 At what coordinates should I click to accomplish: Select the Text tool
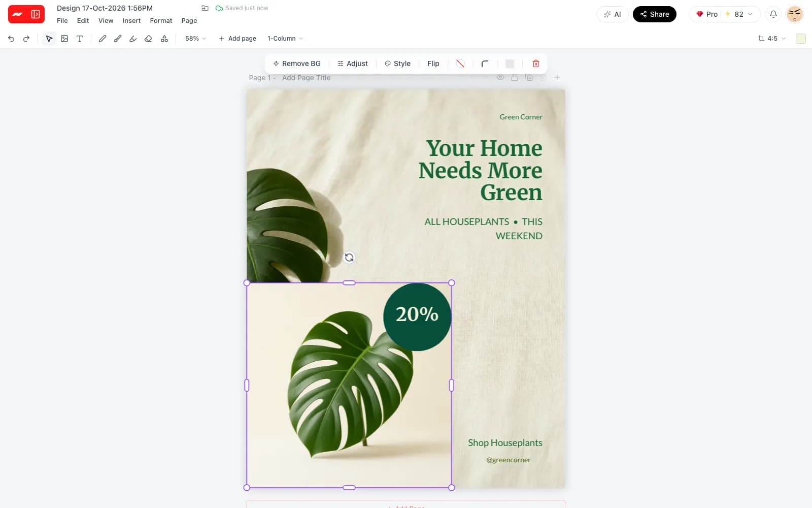[x=80, y=39]
